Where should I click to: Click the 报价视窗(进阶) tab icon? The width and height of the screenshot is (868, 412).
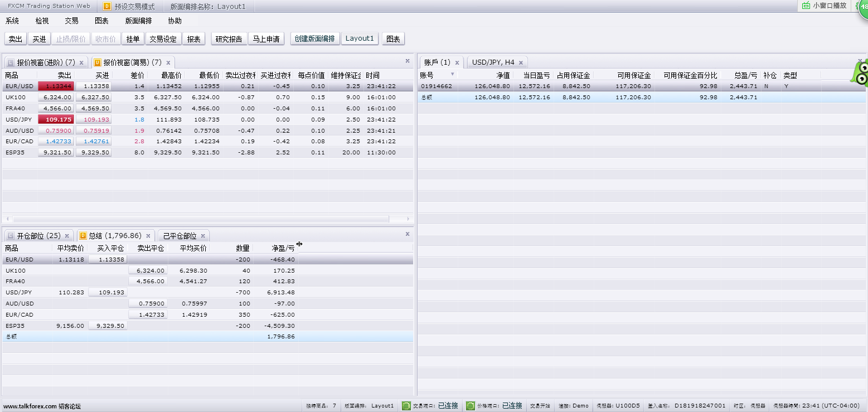pos(11,62)
